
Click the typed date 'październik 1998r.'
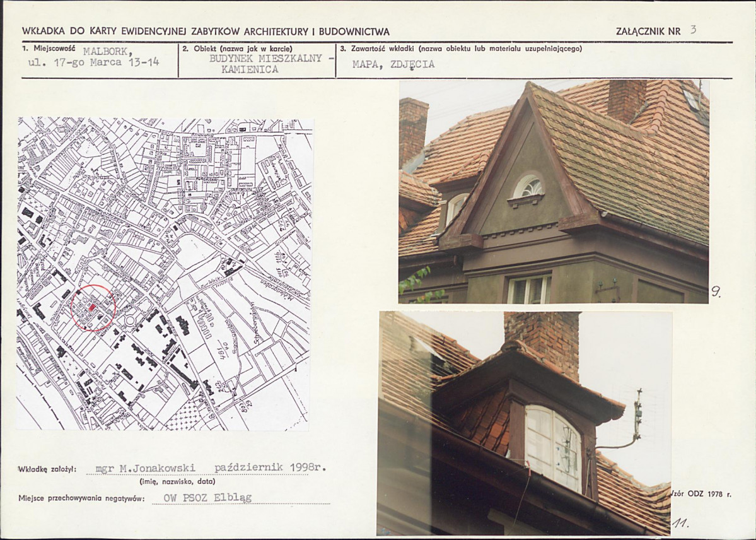[x=270, y=468]
